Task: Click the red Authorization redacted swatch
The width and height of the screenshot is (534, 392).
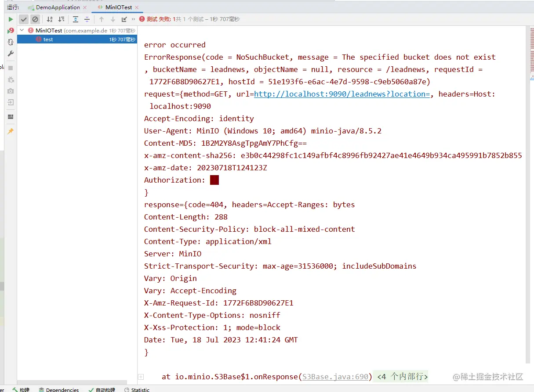Action: click(x=214, y=180)
